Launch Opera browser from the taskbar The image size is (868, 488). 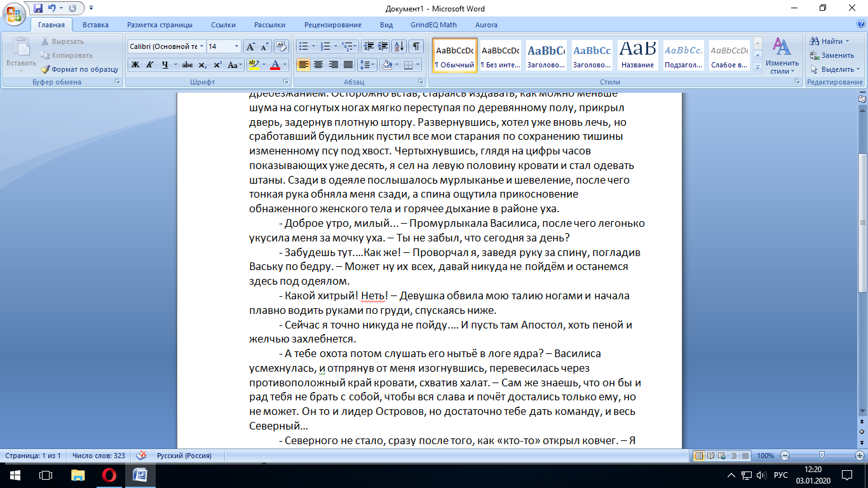(x=109, y=475)
